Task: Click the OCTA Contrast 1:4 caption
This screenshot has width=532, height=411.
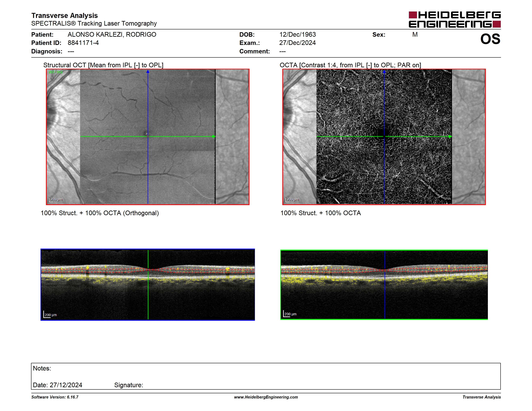Action: 350,65
